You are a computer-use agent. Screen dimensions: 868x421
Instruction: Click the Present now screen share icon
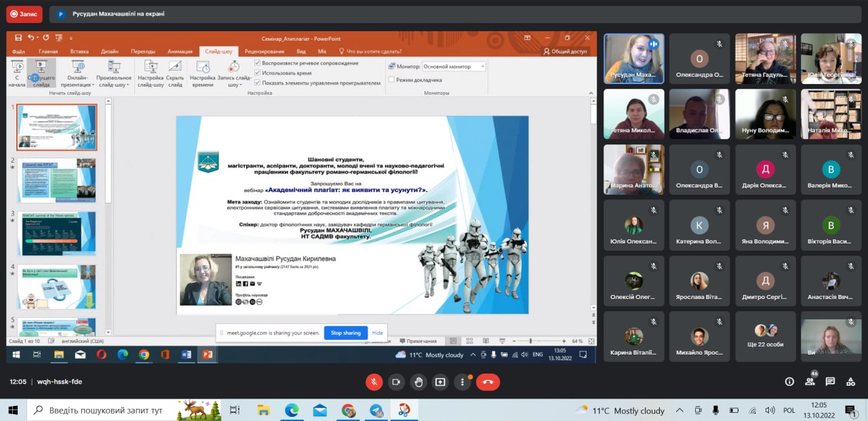[441, 382]
